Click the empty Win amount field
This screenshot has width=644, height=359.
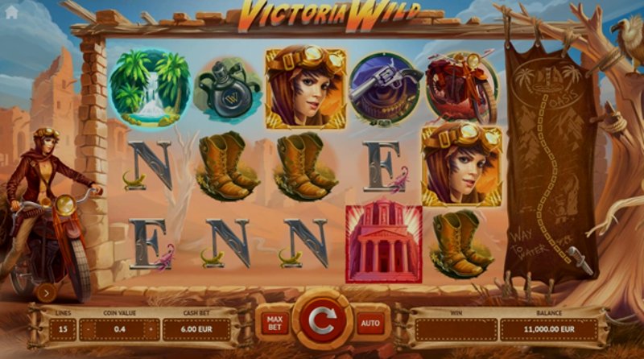(456, 329)
